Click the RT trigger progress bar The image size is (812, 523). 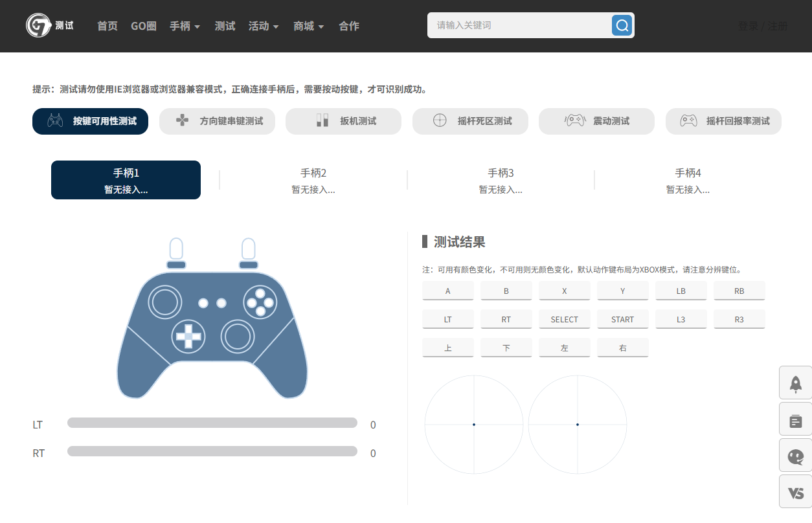tap(212, 451)
